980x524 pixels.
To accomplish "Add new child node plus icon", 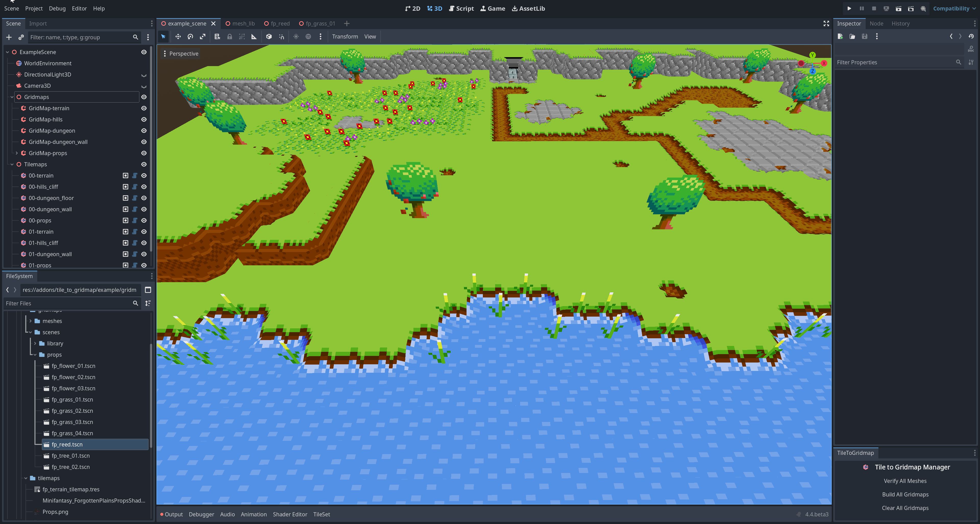I will point(9,37).
